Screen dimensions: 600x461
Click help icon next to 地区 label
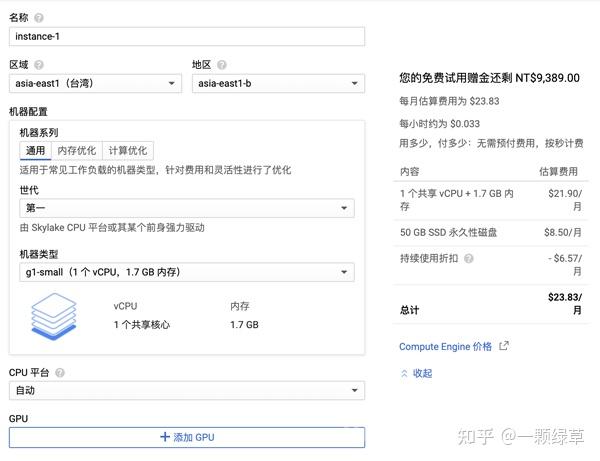[222, 65]
